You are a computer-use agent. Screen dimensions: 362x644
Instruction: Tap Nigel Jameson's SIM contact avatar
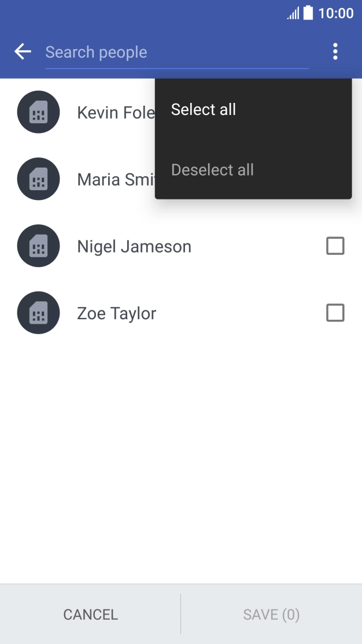tap(38, 246)
